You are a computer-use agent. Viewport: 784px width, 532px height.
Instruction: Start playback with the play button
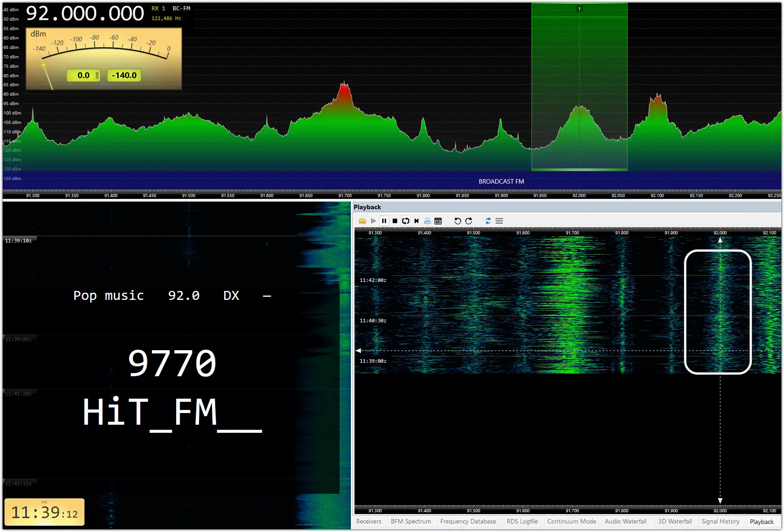point(373,221)
